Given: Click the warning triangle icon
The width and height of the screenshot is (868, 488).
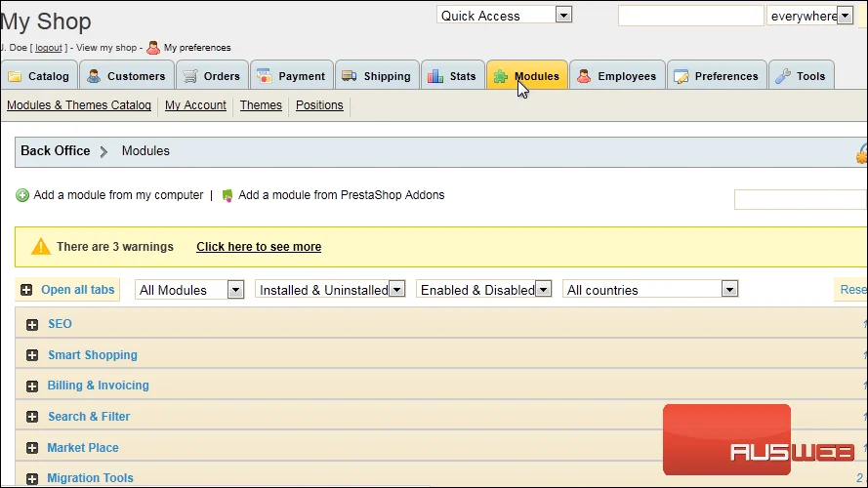Looking at the screenshot, I should click(x=41, y=246).
